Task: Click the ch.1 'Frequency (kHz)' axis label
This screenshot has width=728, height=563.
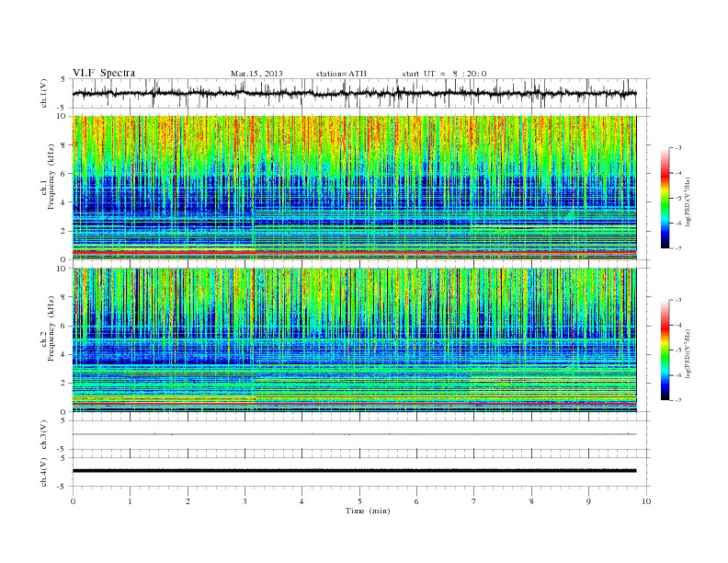Action: coord(51,177)
